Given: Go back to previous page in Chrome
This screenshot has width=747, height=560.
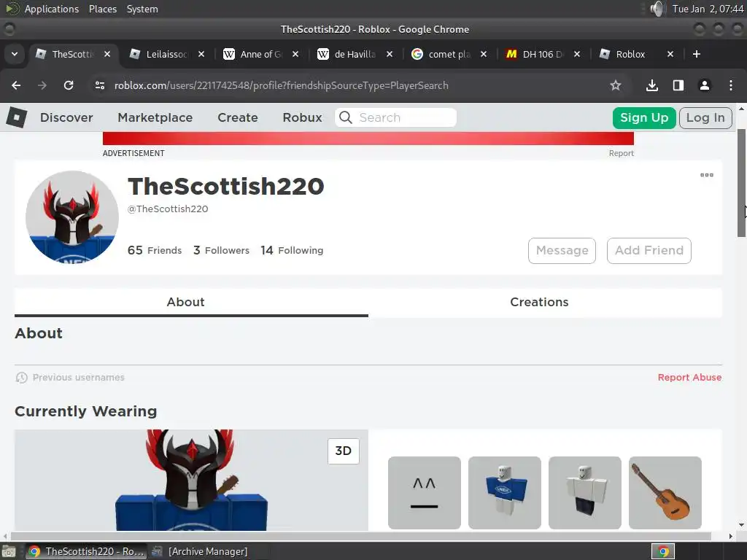Looking at the screenshot, I should click(x=16, y=85).
